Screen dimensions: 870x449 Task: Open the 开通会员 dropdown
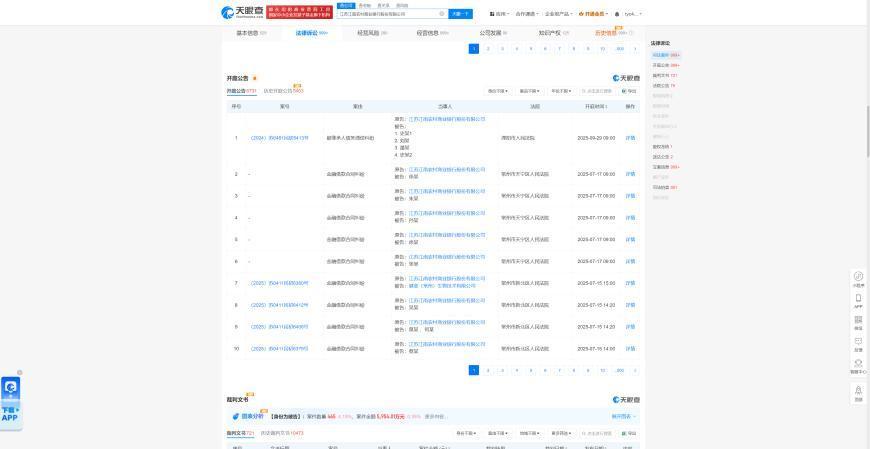pyautogui.click(x=593, y=14)
